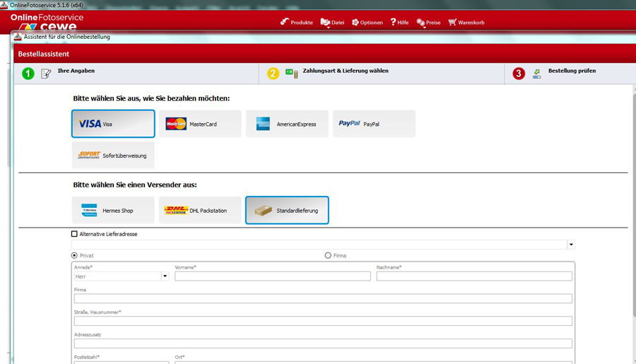Focus the Adresszusatz input field

point(323,344)
